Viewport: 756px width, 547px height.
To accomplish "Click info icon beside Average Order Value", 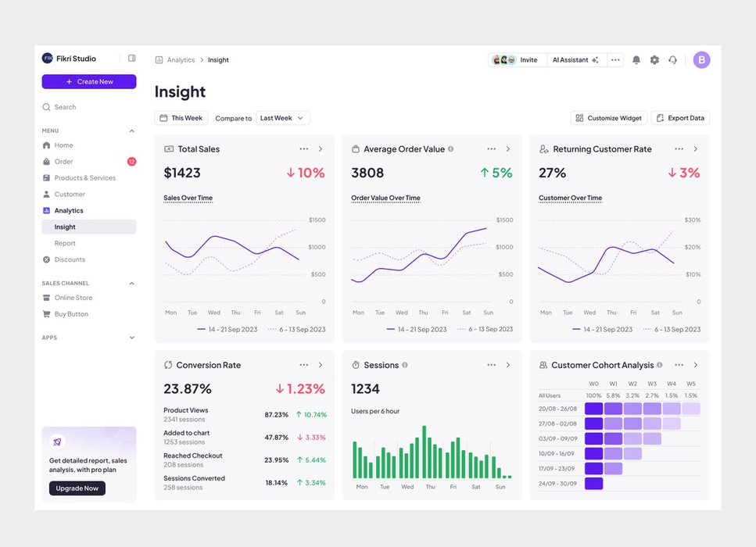I will [x=450, y=149].
